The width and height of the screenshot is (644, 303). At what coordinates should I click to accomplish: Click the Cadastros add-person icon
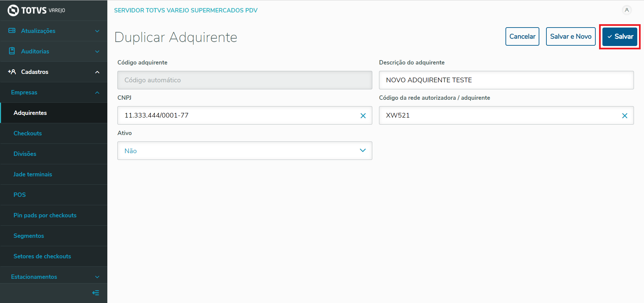[12, 72]
